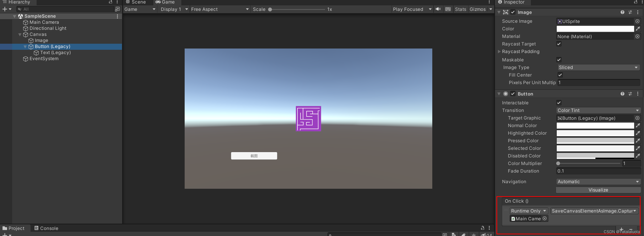Viewport: 644px width, 236px height.
Task: Open the Source Image object picker
Action: point(637,21)
